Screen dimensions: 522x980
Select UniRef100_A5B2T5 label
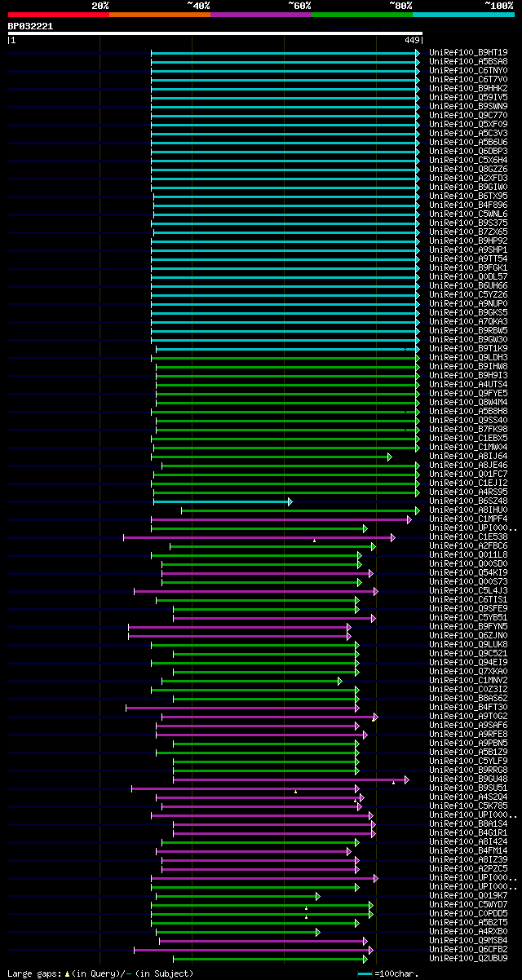tap(468, 922)
